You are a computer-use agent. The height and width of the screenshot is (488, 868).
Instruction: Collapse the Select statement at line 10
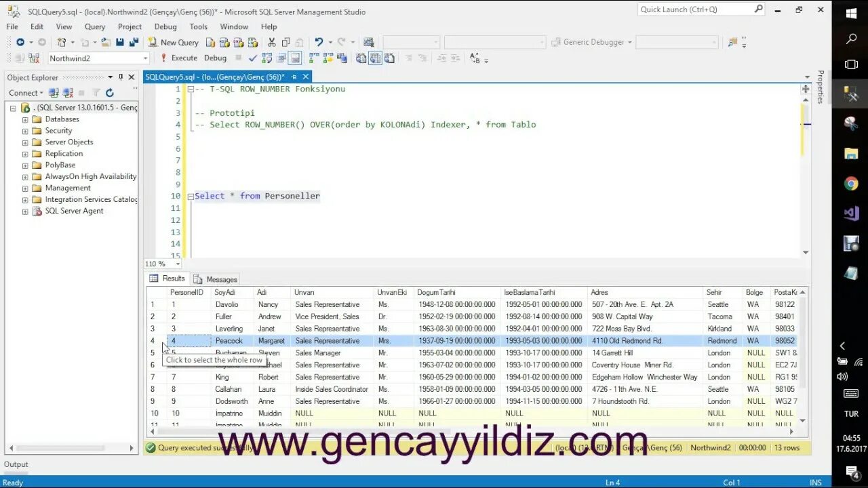tap(191, 196)
